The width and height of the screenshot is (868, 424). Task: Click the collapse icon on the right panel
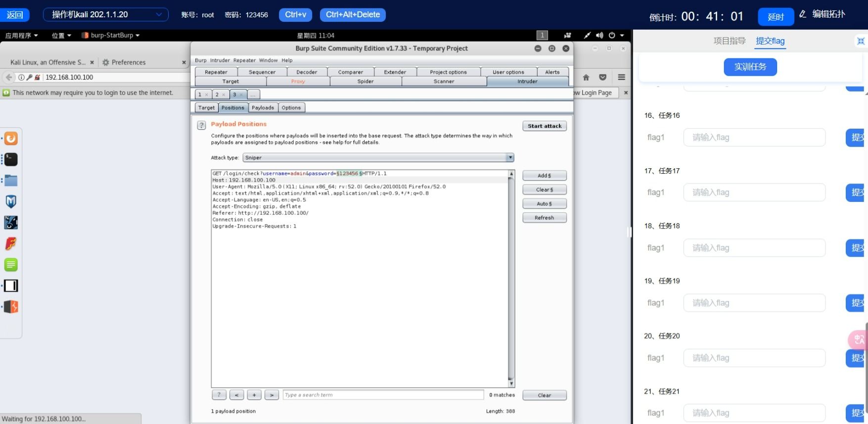(861, 41)
